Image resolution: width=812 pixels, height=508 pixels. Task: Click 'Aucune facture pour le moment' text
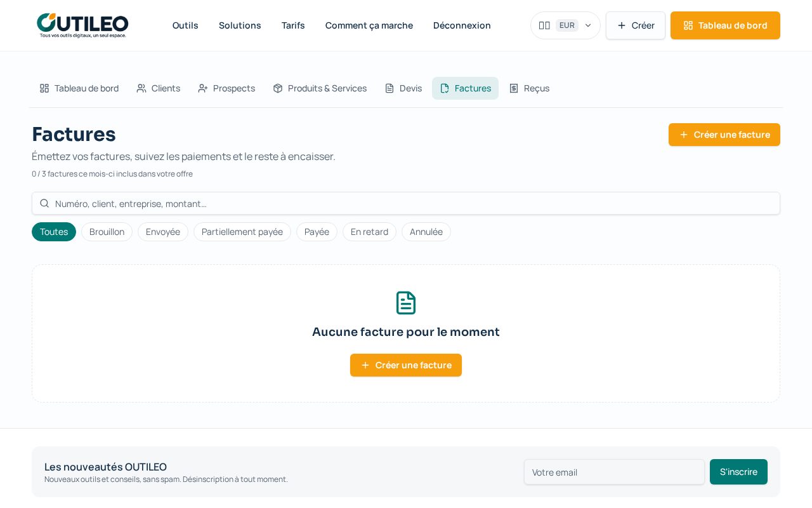click(x=406, y=332)
